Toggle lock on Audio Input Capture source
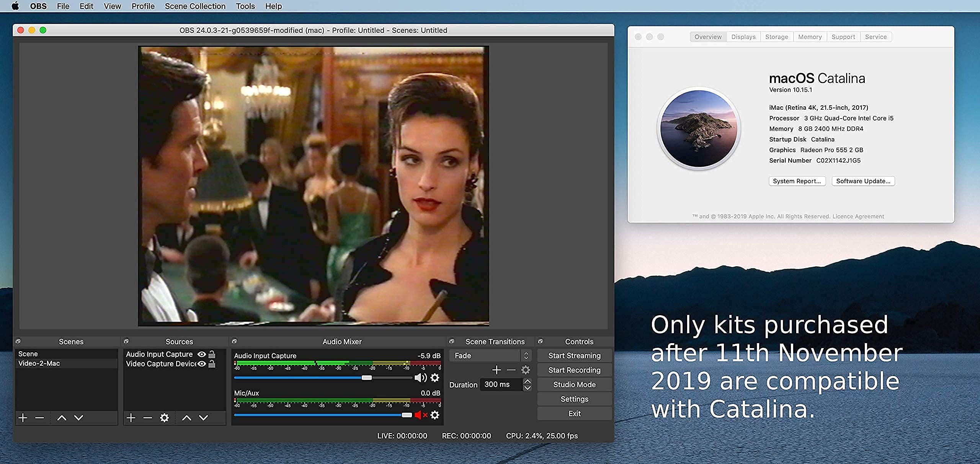 coord(212,354)
